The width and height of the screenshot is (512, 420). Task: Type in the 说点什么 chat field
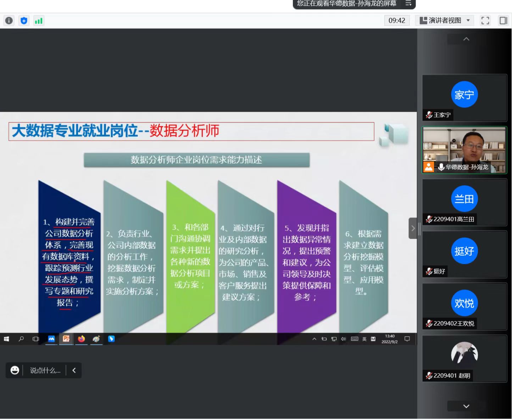(x=45, y=370)
